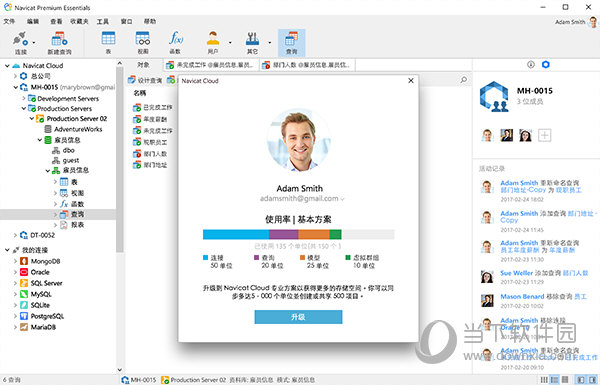The height and width of the screenshot is (385, 600).
Task: Open the Tools (工具) menu
Action: click(x=103, y=21)
